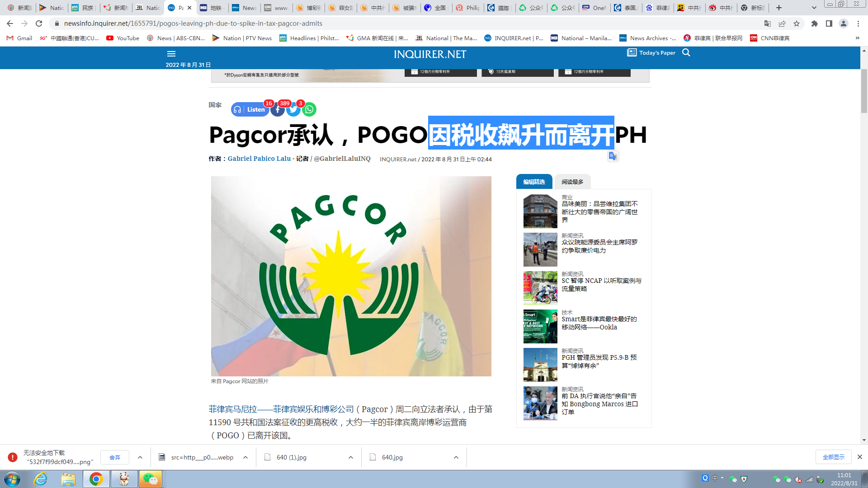
Task: Open Today's Paper link
Action: [651, 53]
